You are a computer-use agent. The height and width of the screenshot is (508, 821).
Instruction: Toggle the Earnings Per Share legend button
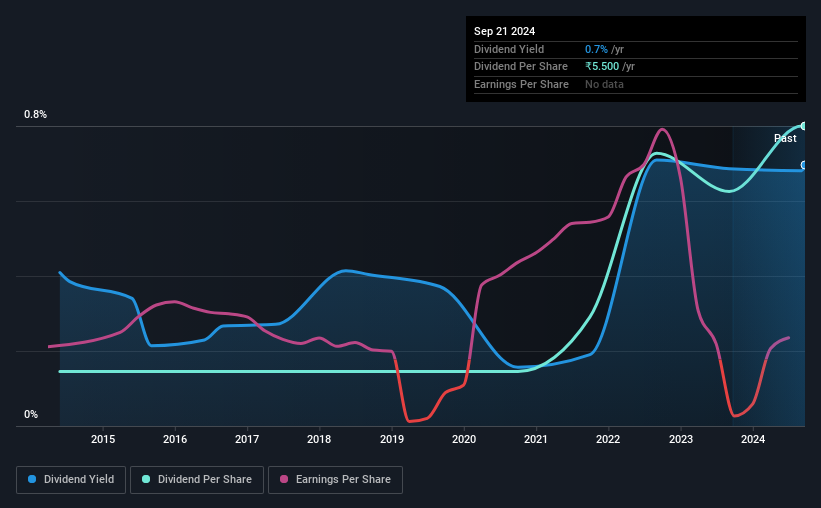[335, 479]
